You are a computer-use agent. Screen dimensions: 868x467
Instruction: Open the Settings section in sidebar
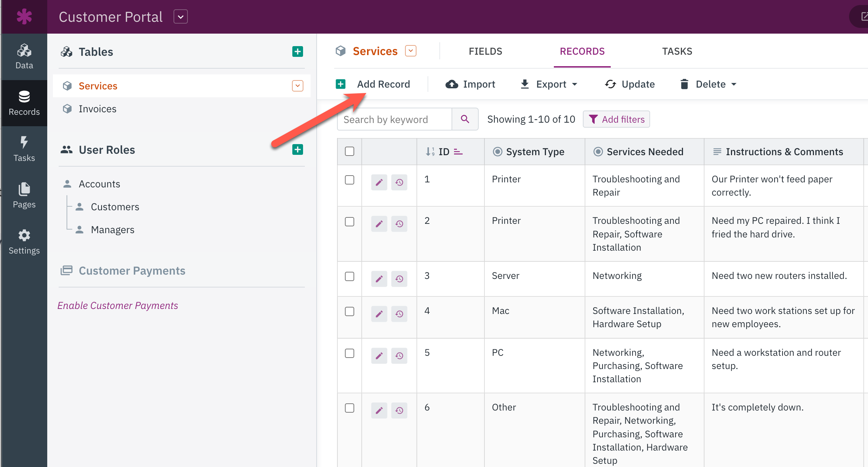[24, 242]
